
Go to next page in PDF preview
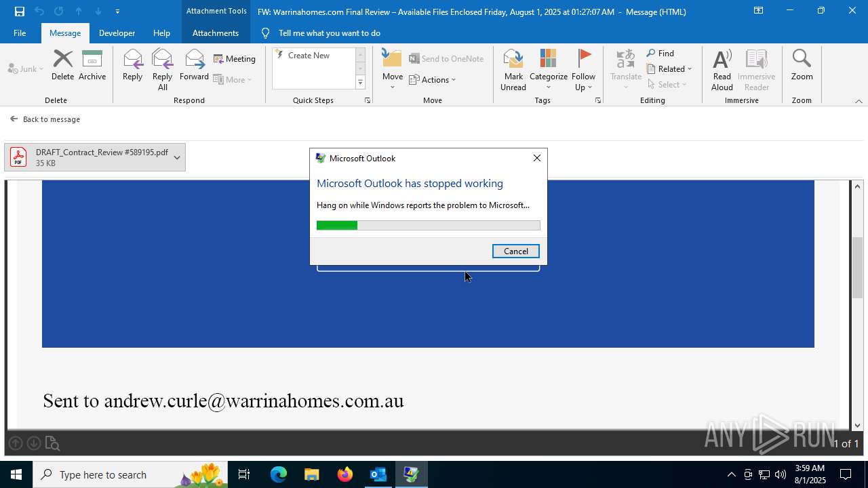(x=33, y=443)
